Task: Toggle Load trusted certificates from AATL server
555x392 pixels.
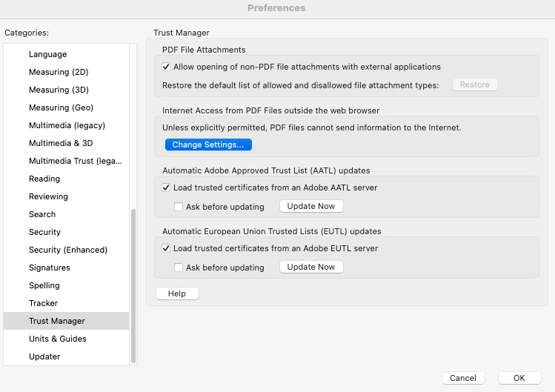Action: (166, 187)
